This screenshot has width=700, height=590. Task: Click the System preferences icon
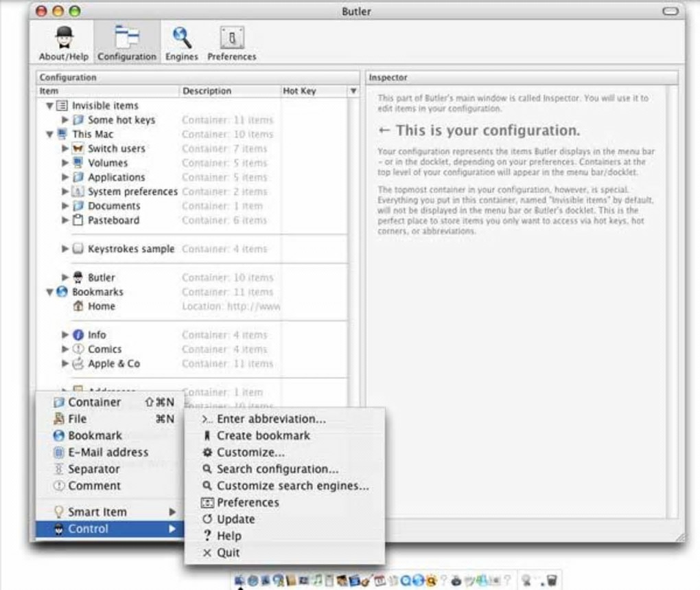(78, 191)
